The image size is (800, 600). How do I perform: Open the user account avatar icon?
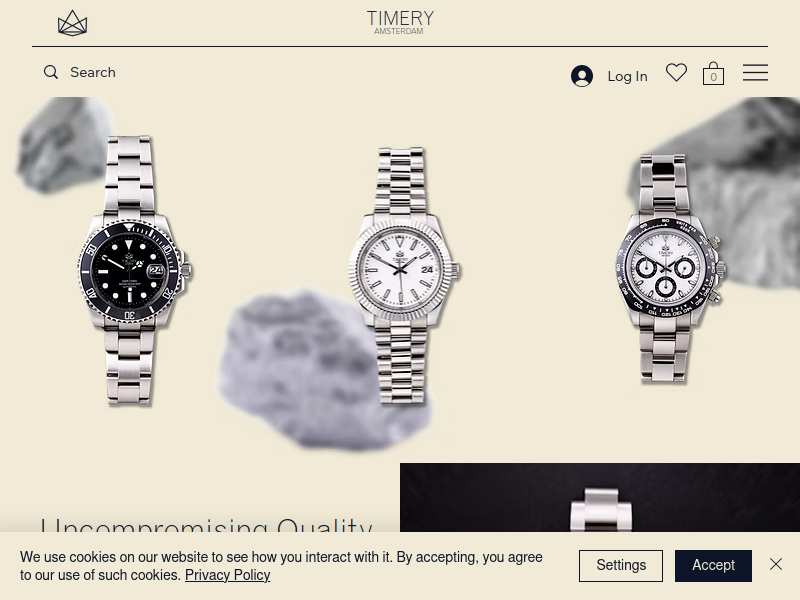pos(582,76)
